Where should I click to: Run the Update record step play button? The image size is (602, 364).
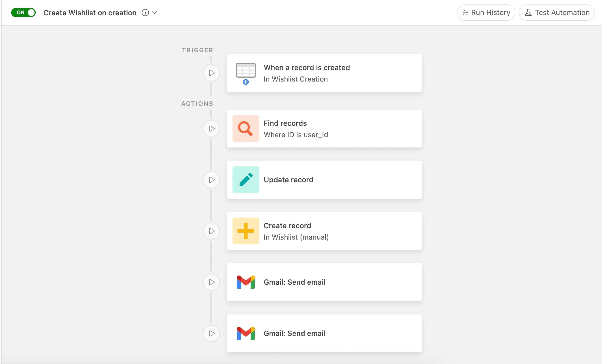point(212,180)
